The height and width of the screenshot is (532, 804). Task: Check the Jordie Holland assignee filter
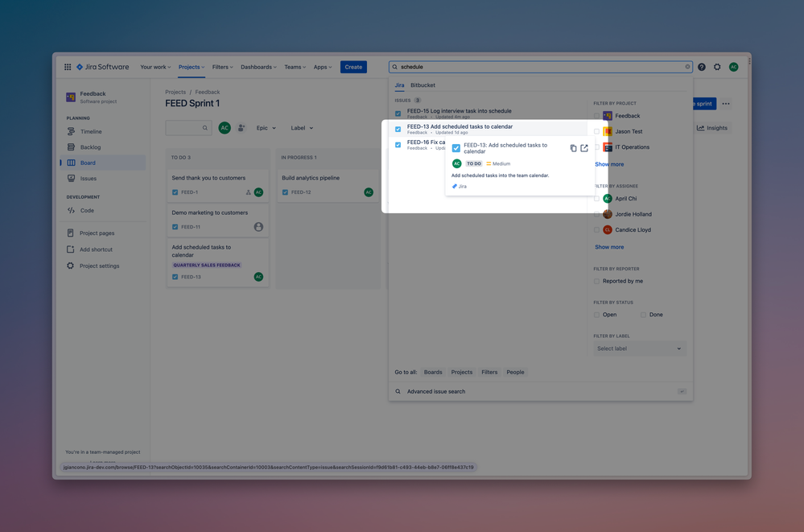tap(596, 214)
